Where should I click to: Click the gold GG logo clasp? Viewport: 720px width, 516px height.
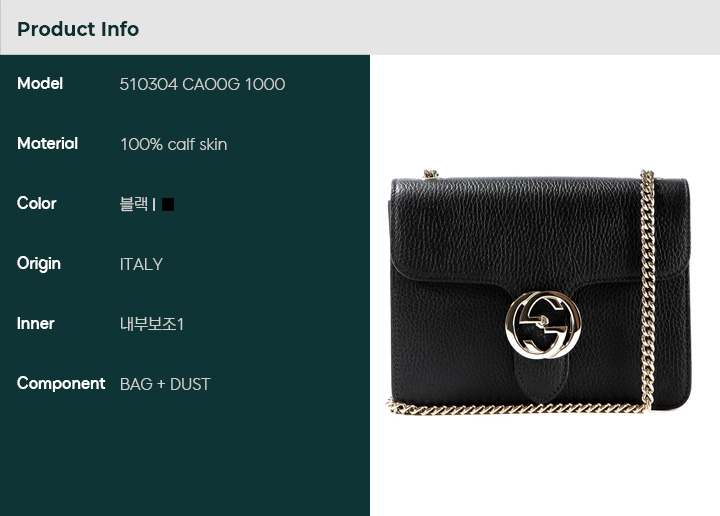pos(543,324)
